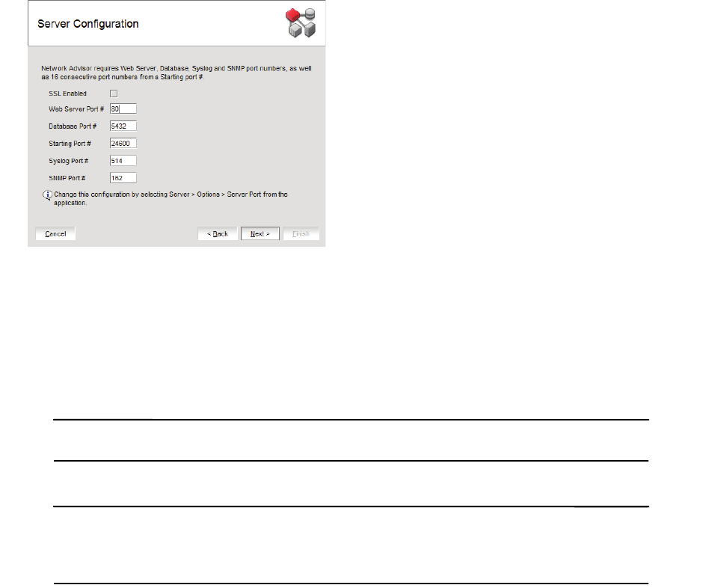
Task: Click the SNMP Port # input box
Action: tap(123, 178)
